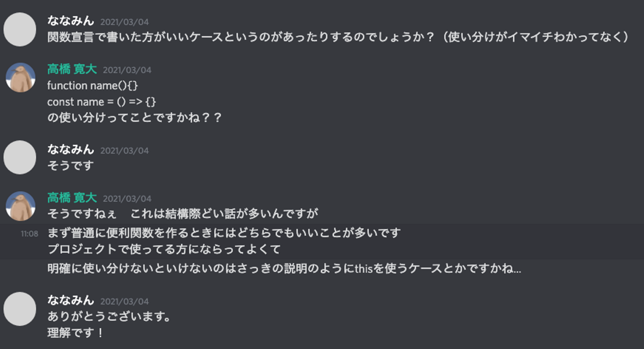Open ななみん's avatar beside the ありがとうございます message

[x=20, y=309]
